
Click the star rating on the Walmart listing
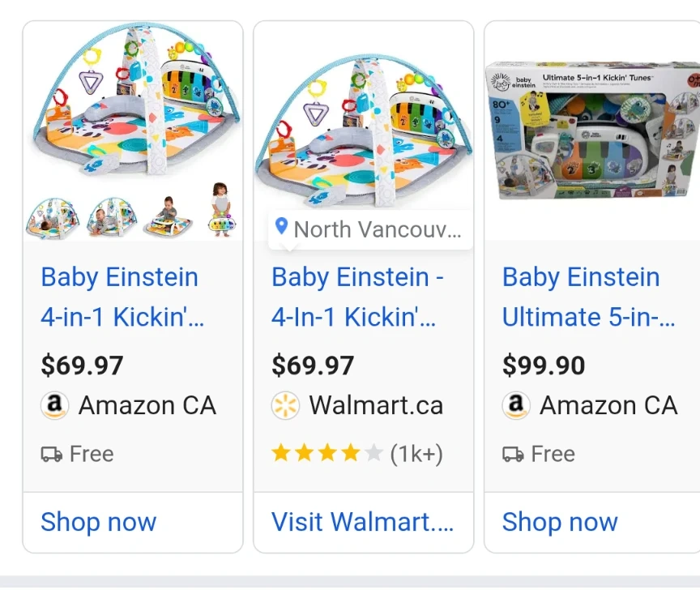(x=327, y=454)
